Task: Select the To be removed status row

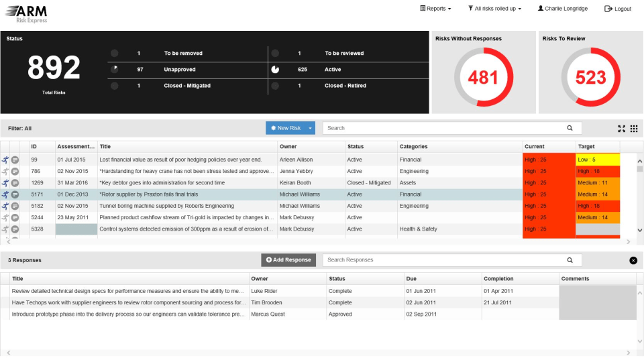Action: click(x=187, y=54)
